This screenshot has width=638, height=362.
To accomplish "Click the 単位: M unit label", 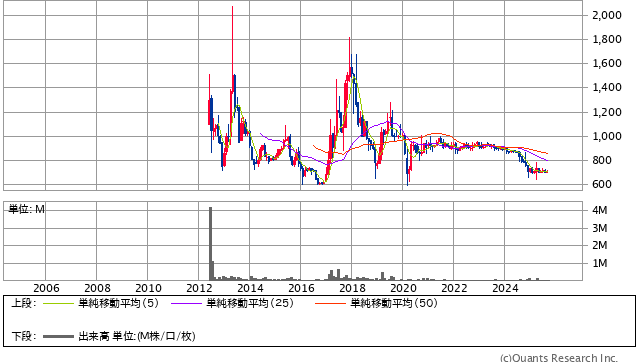I will coord(26,209).
